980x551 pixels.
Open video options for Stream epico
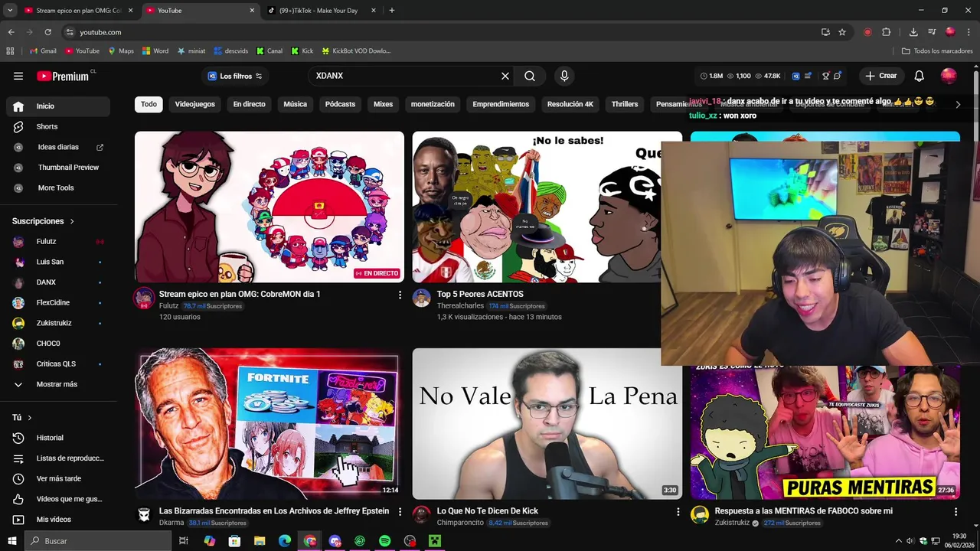point(400,295)
